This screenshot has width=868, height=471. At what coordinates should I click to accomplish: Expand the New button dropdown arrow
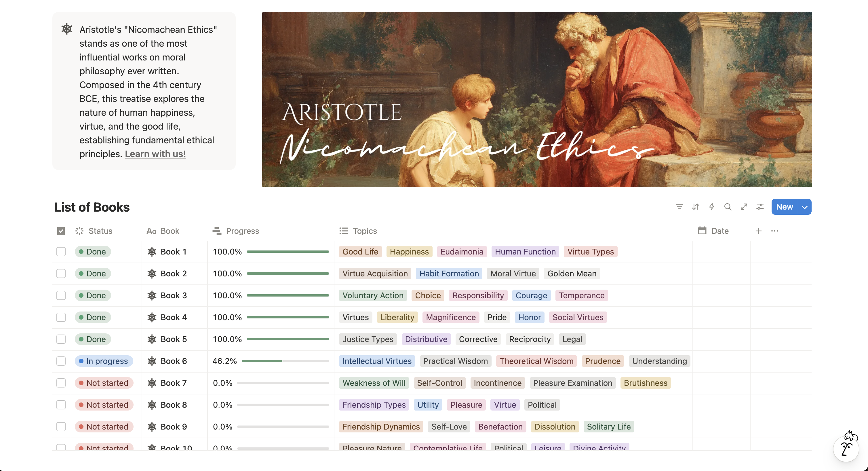pos(805,207)
